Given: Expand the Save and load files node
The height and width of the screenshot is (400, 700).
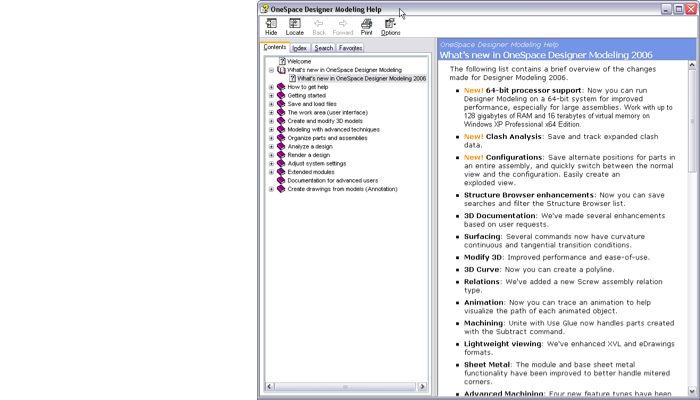Looking at the screenshot, I should coord(271,104).
